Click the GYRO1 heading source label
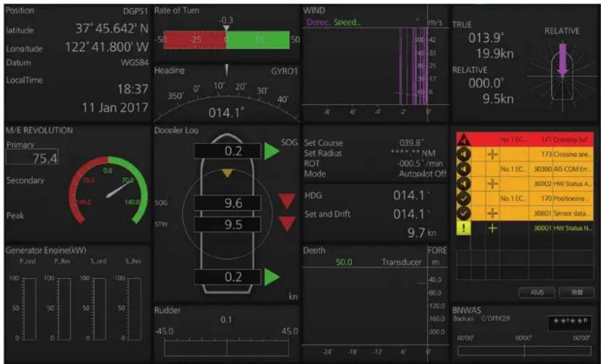Image resolution: width=601 pixels, height=364 pixels. click(x=284, y=72)
